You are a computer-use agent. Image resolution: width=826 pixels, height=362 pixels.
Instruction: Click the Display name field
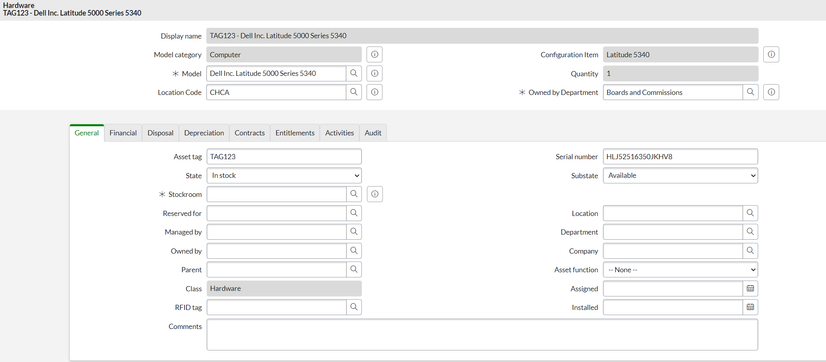click(x=482, y=36)
